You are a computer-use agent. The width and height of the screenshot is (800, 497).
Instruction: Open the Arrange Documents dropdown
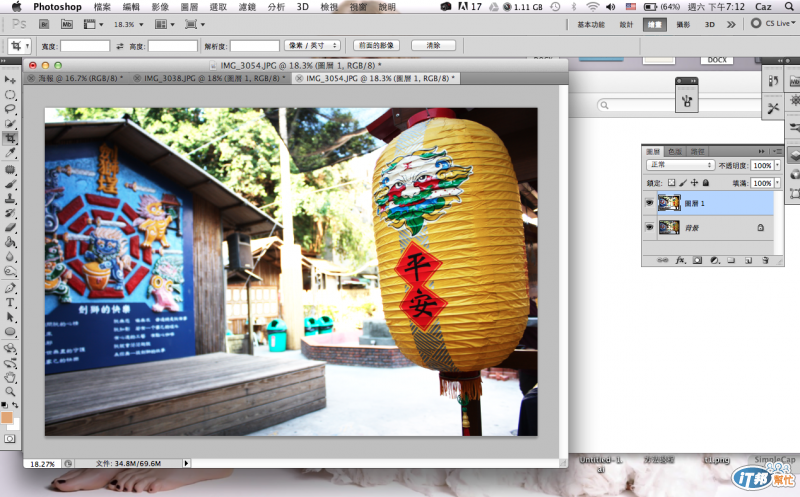pyautogui.click(x=164, y=24)
